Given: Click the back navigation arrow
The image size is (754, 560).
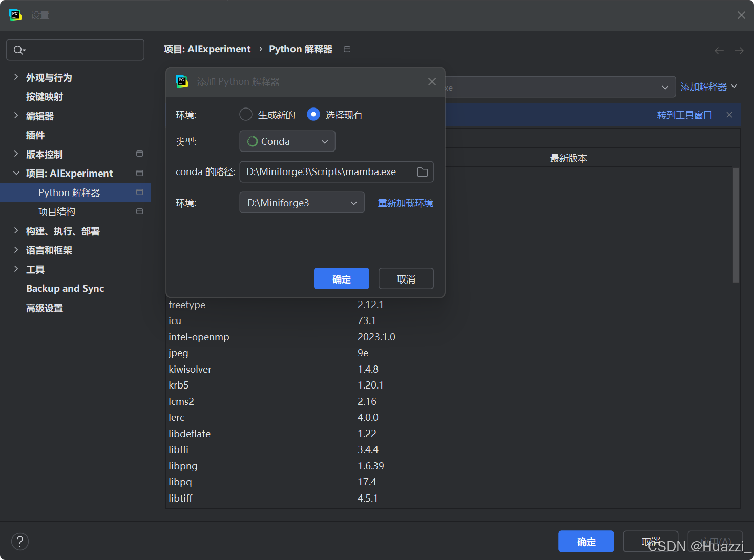Looking at the screenshot, I should pos(719,51).
